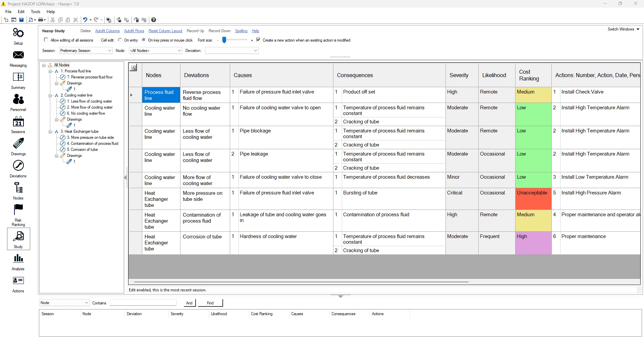Uncheck Create a new action checkbox
This screenshot has height=346, width=644.
(x=258, y=40)
